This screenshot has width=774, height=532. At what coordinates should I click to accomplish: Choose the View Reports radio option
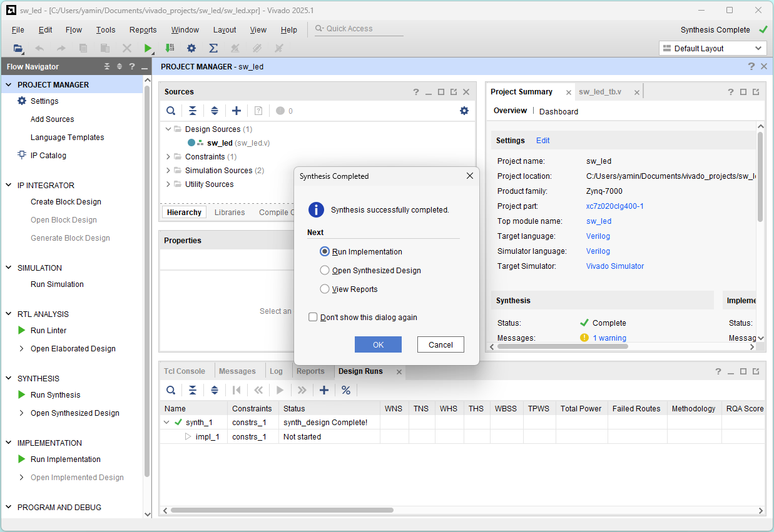(324, 289)
